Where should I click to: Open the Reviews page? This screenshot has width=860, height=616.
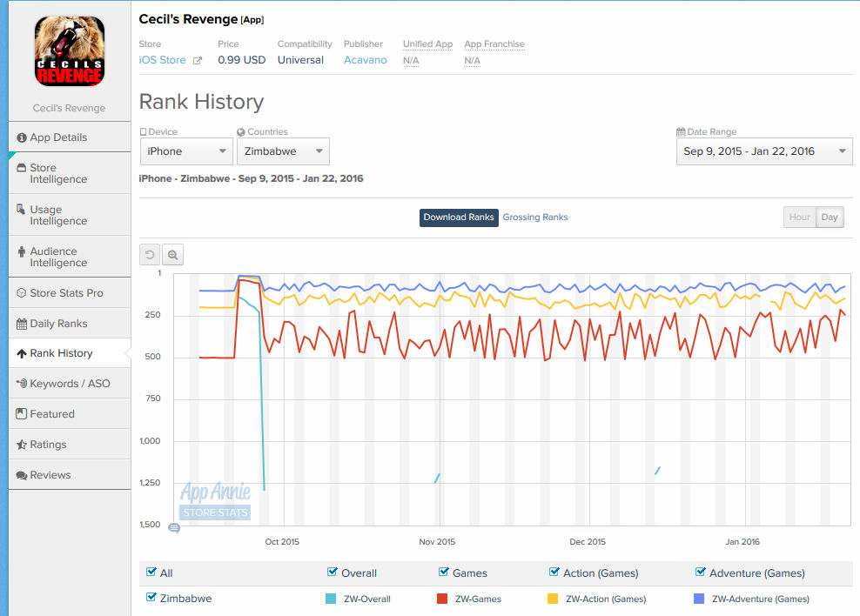pyautogui.click(x=70, y=474)
